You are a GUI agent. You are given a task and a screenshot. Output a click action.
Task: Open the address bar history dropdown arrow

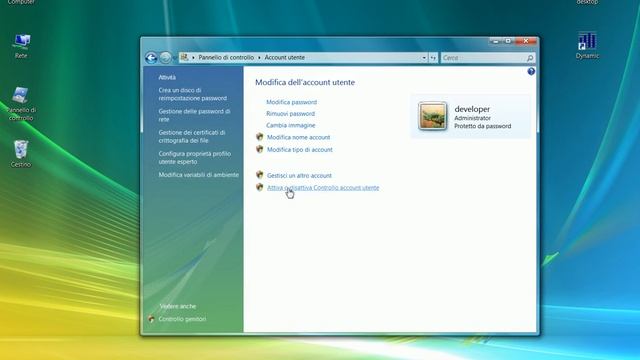[x=424, y=58]
